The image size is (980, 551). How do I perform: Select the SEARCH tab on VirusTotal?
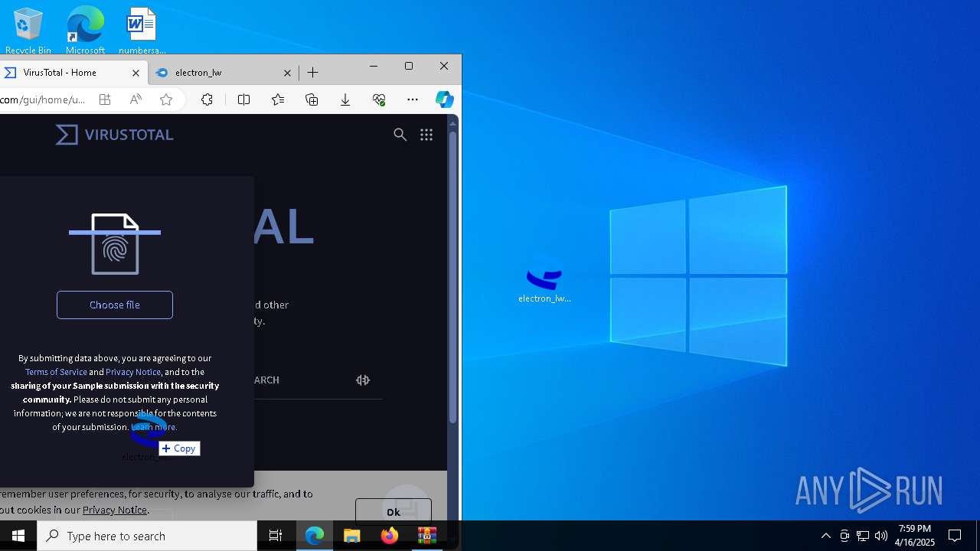click(x=266, y=380)
